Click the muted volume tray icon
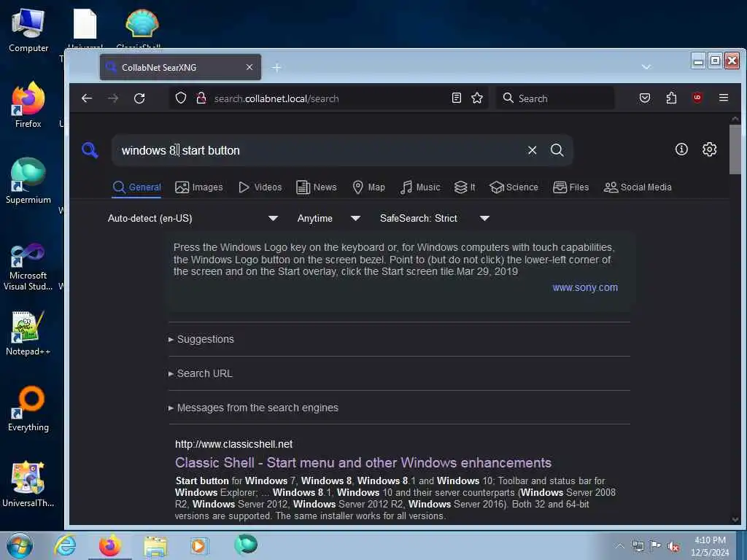Image resolution: width=747 pixels, height=560 pixels. 673,547
